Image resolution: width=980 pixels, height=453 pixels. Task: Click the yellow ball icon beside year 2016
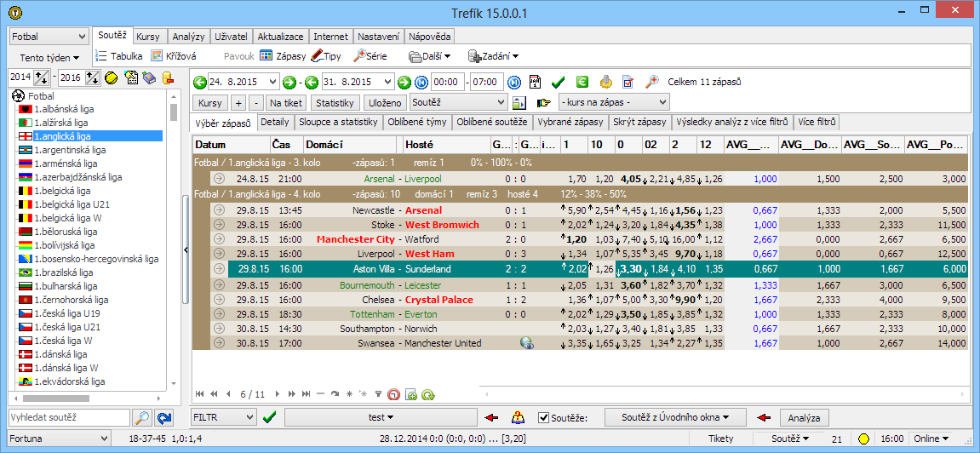[112, 77]
